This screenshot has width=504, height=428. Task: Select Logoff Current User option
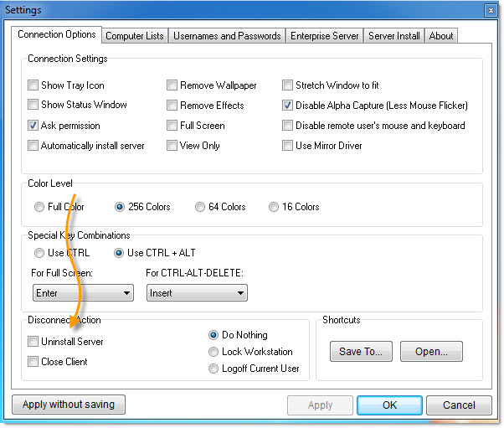click(213, 369)
